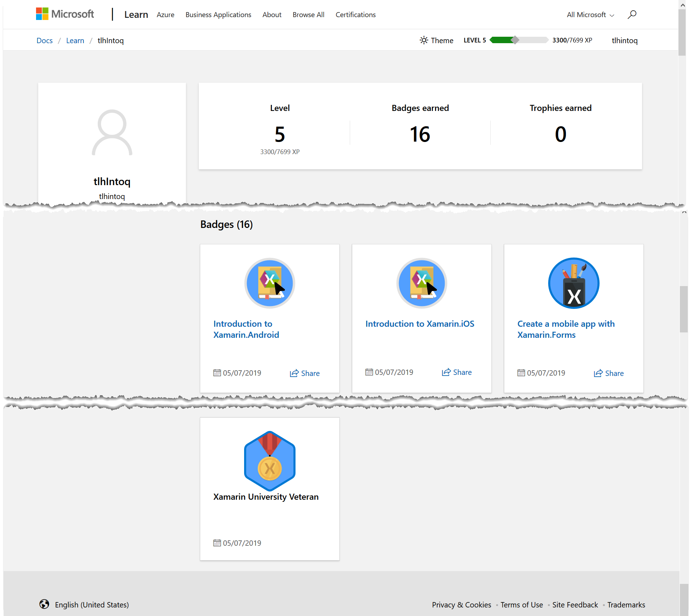
Task: Open the search magnifier icon
Action: click(x=632, y=15)
